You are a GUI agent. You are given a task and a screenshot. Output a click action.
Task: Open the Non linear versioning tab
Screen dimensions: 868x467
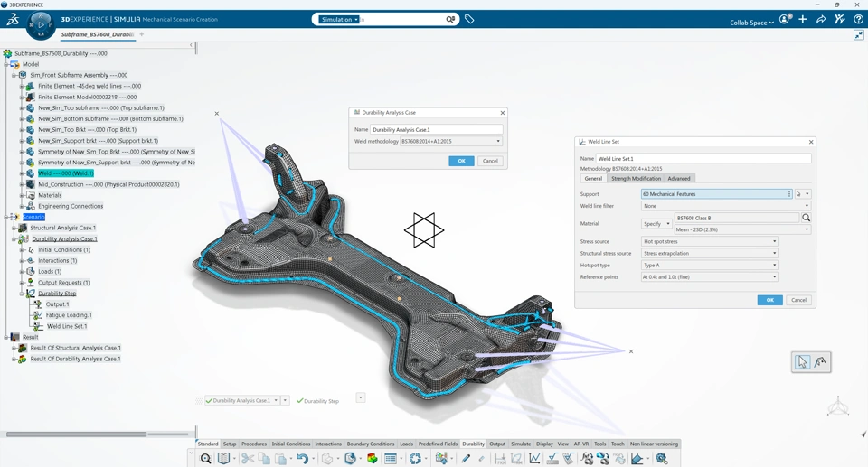(x=653, y=444)
